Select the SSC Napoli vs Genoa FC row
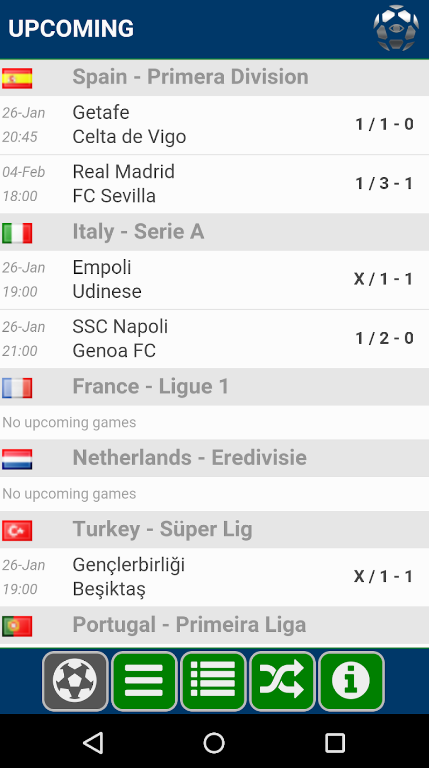 tap(214, 339)
